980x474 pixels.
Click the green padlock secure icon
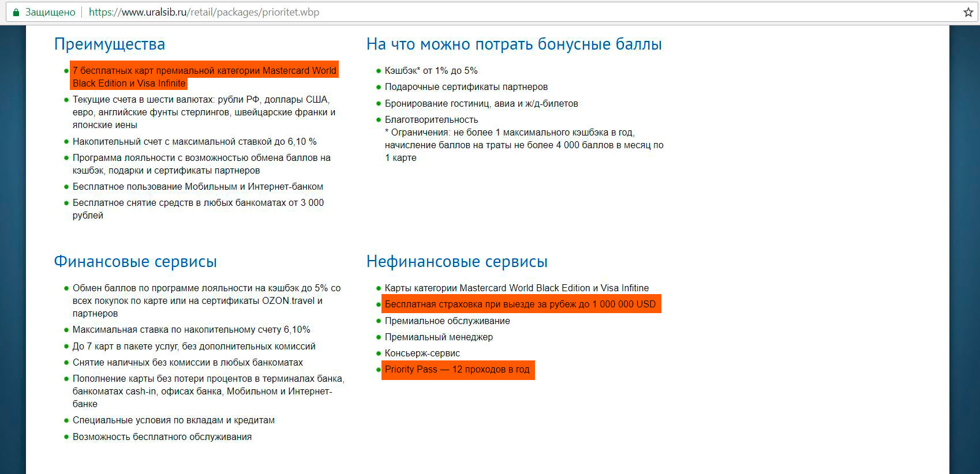(16, 12)
